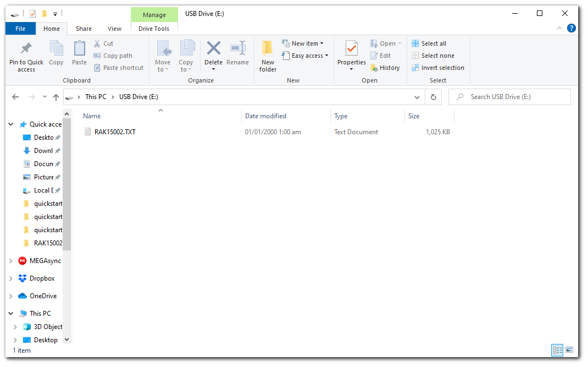Viewport: 588px width, 367px height.
Task: Open the Copy to menu
Action: tap(186, 56)
